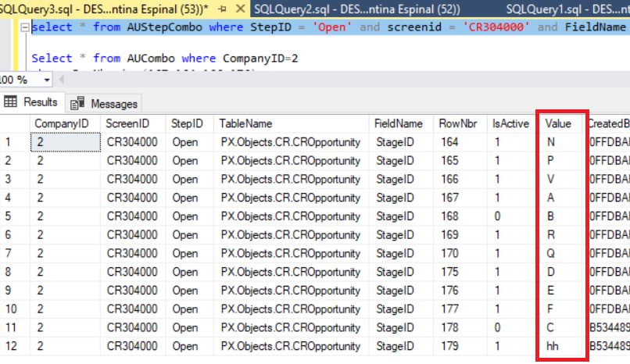The image size is (630, 364).
Task: Select row header number 1
Action: coord(15,142)
